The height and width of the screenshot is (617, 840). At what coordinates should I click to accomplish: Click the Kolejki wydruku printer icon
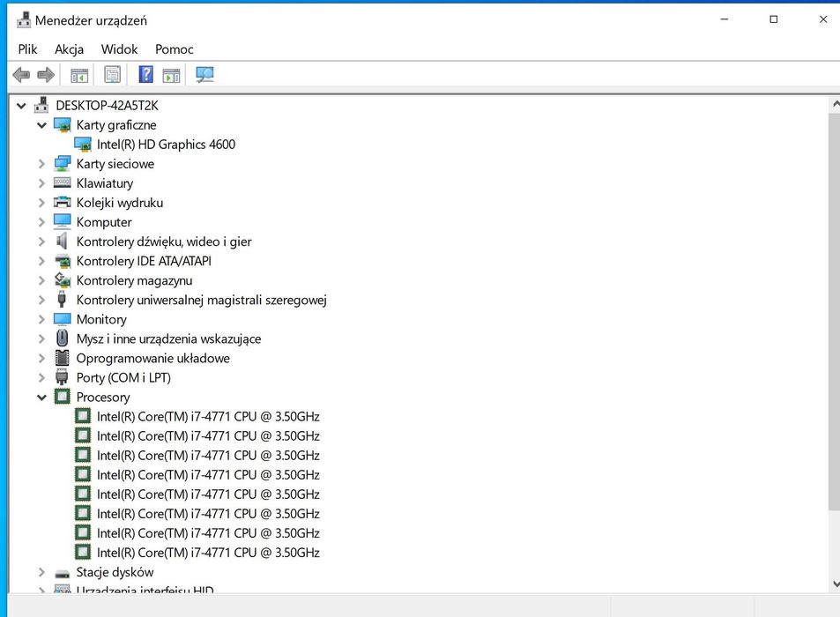coord(63,203)
